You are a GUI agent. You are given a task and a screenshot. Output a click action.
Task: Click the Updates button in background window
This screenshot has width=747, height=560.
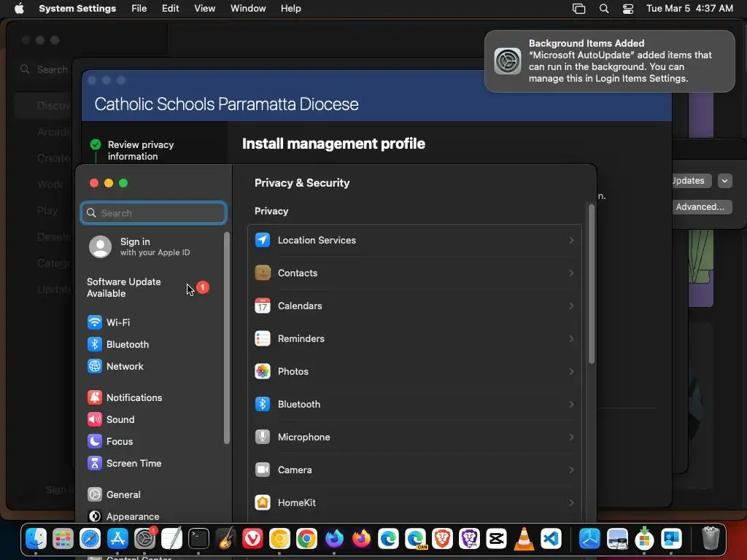[691, 181]
